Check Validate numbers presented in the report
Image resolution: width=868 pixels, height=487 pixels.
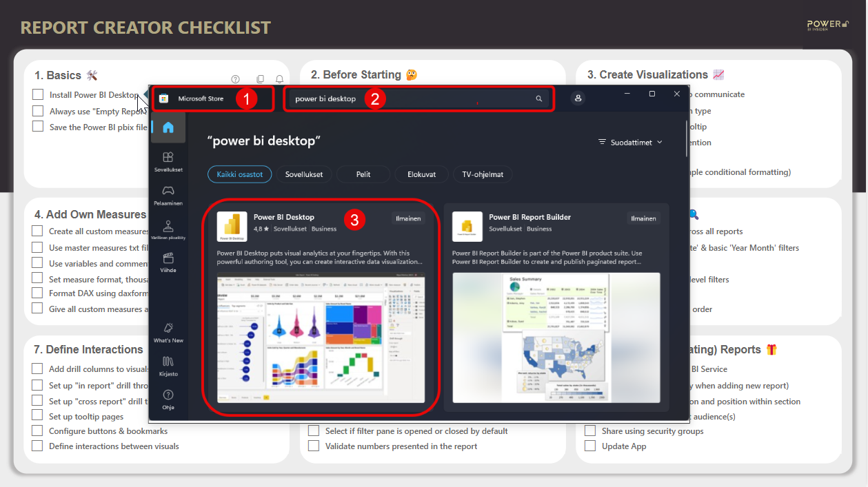(x=314, y=446)
